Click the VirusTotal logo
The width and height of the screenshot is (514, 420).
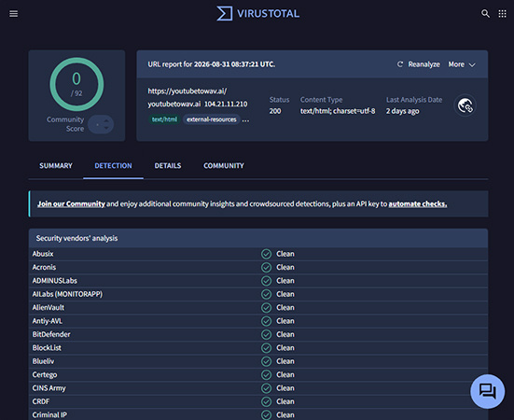(x=257, y=13)
